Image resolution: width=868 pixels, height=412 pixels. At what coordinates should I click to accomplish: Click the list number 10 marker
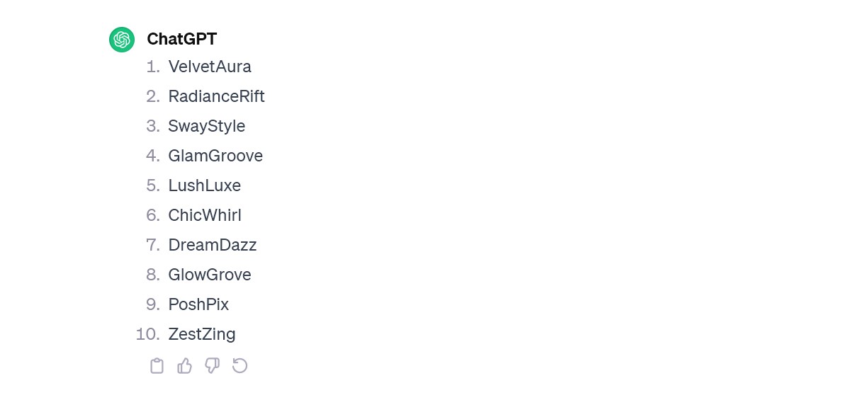point(147,334)
